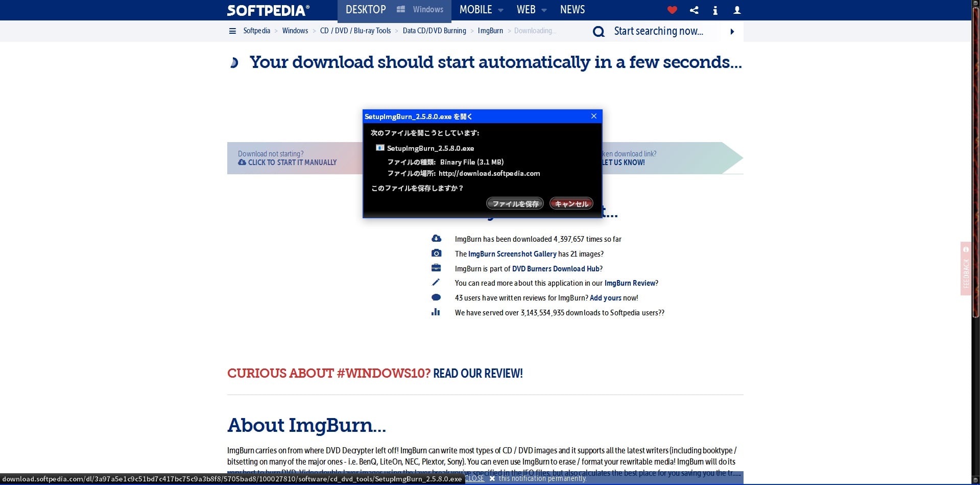Viewport: 980px width, 485px height.
Task: Click the SetupImgBurn_2.5.8.0.exe file icon in dialog
Action: (x=380, y=148)
